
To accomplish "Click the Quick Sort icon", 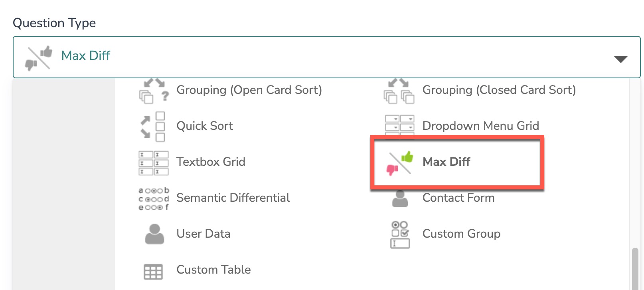I will (153, 126).
